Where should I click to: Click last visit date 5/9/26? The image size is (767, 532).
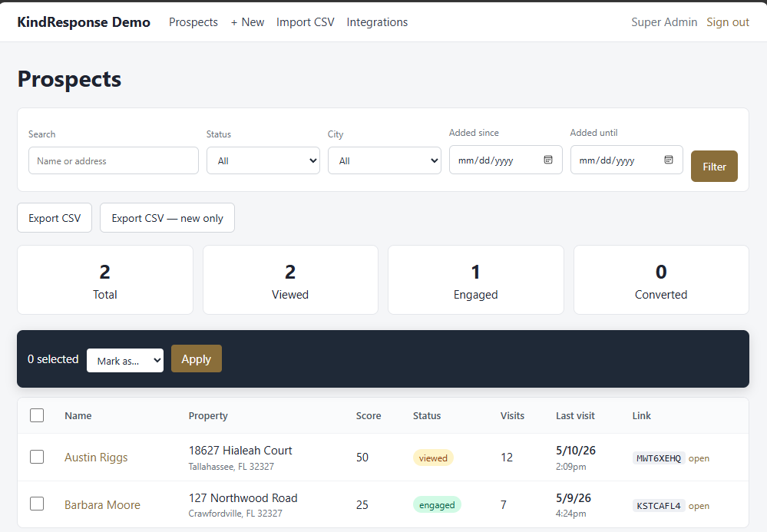pos(573,497)
